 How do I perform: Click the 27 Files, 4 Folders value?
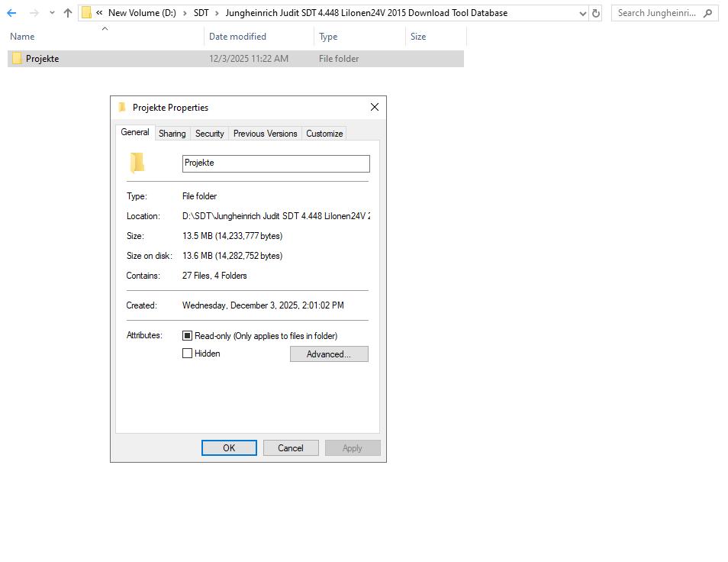[x=214, y=276]
